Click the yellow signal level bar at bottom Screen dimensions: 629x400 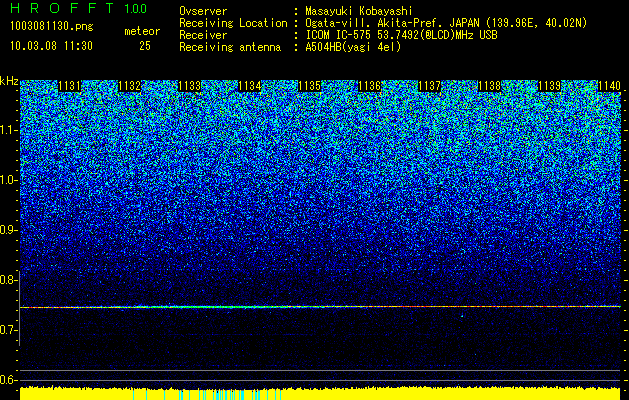(x=320, y=393)
